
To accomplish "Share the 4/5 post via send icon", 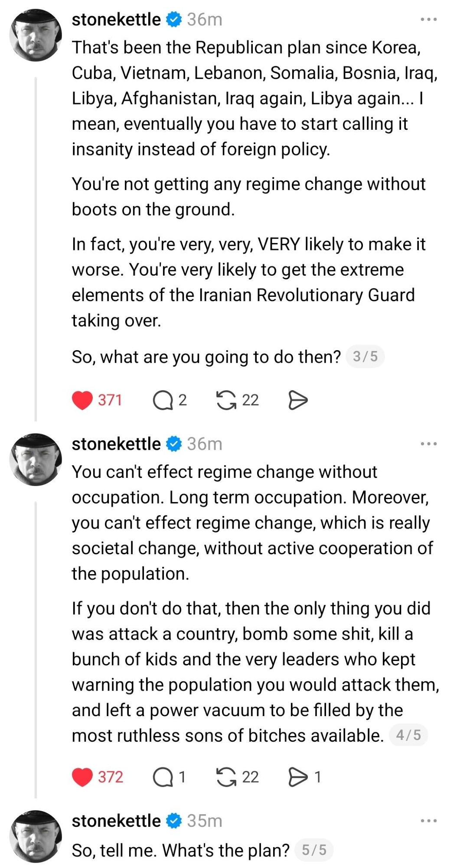I will tap(298, 776).
